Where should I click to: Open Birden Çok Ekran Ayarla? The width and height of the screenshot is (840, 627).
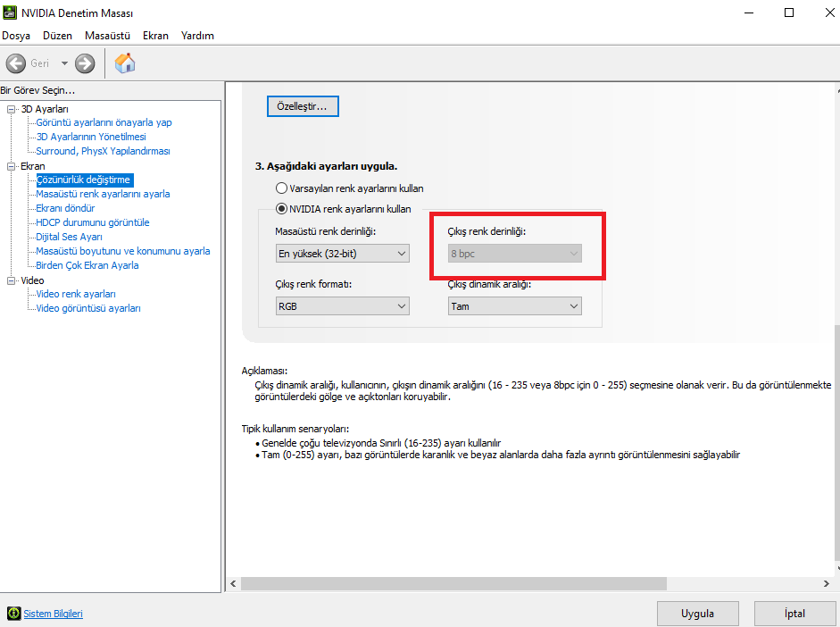click(x=87, y=265)
